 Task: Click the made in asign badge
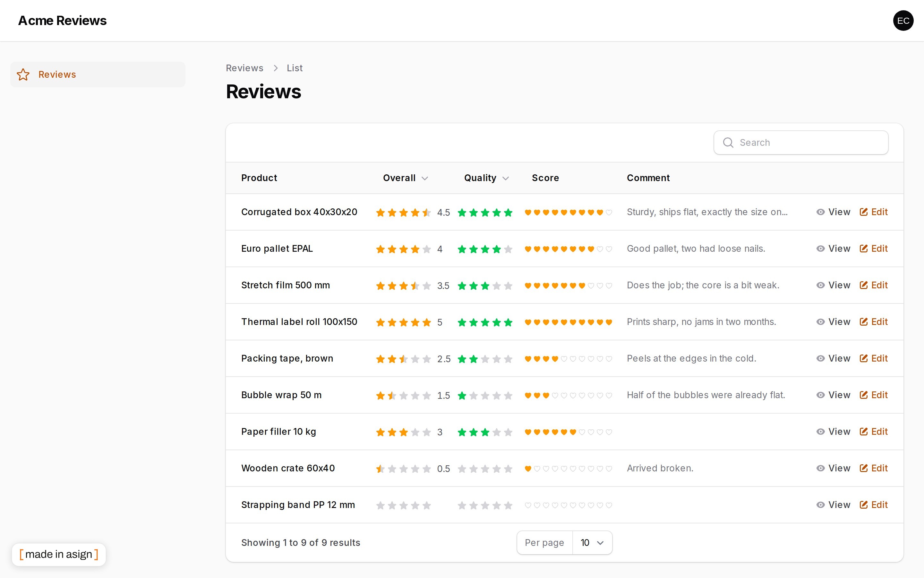59,554
